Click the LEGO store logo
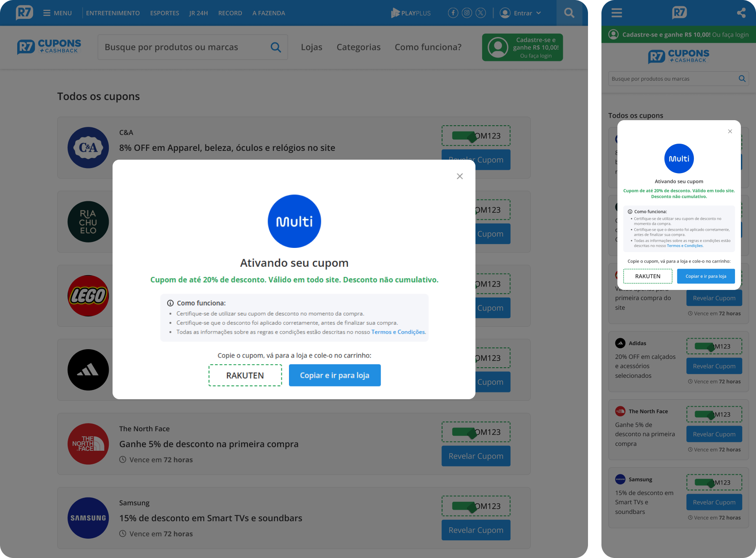This screenshot has width=756, height=558. tap(88, 296)
